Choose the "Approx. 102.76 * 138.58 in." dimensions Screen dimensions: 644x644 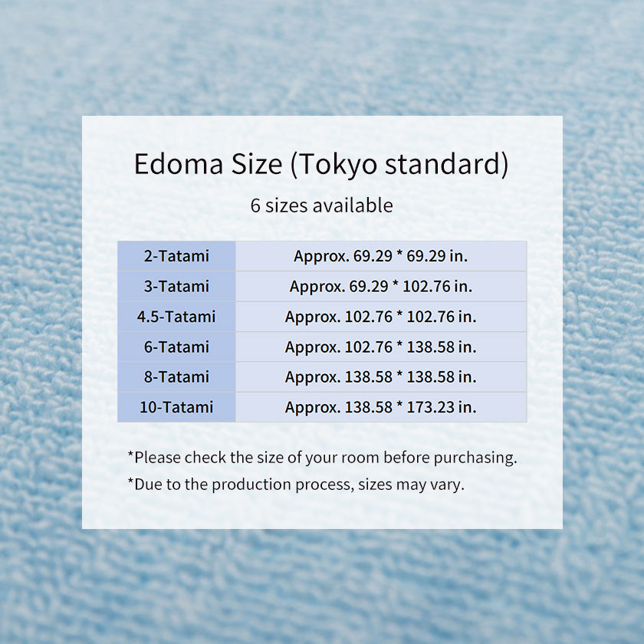[x=380, y=347]
